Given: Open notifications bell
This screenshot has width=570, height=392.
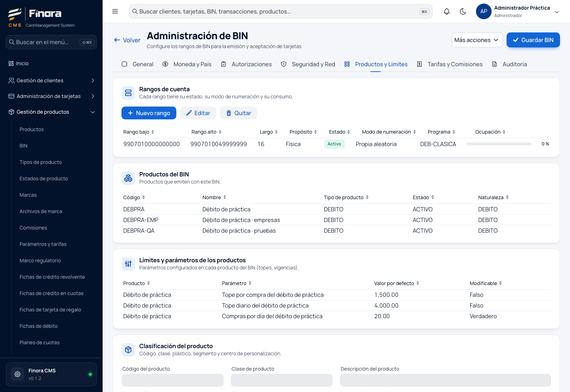Looking at the screenshot, I should coord(447,11).
